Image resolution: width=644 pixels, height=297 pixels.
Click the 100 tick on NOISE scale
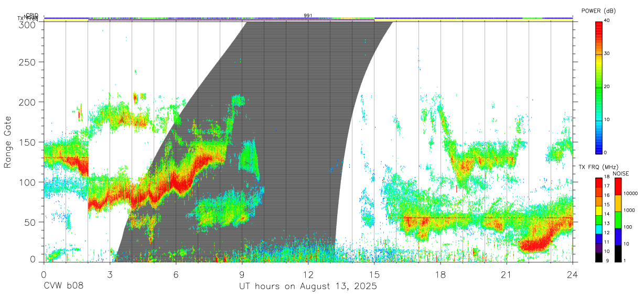click(629, 227)
